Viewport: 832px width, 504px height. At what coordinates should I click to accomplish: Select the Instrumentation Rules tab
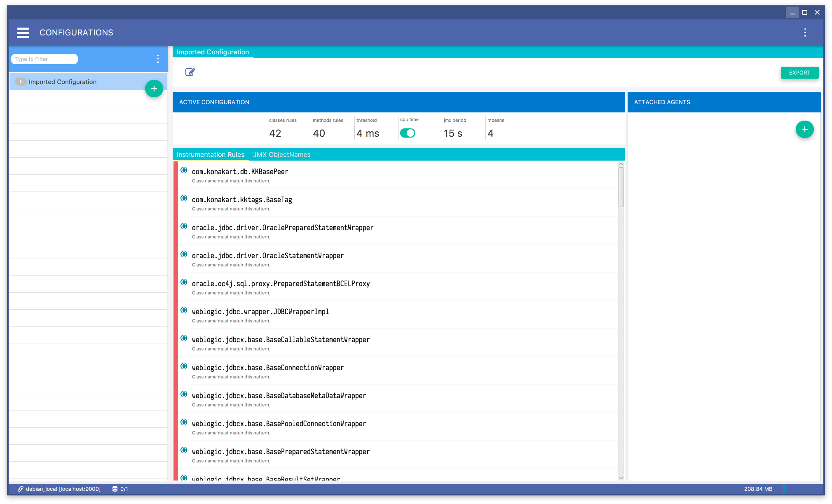211,154
